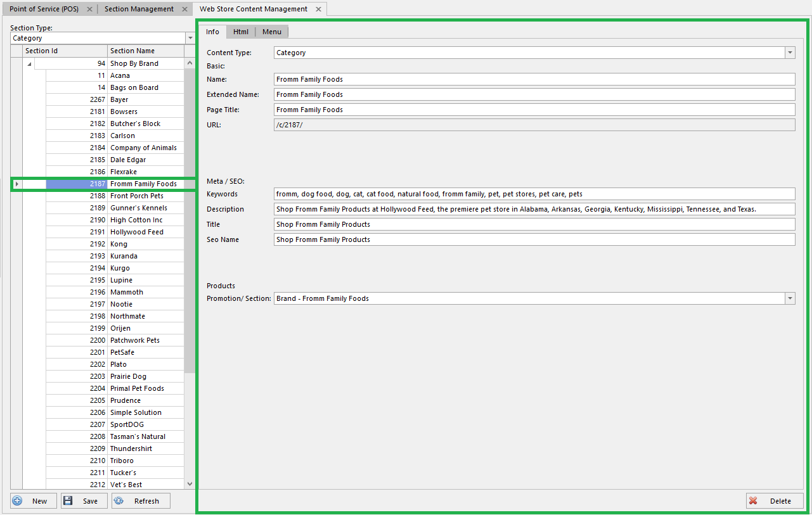Select the Company of Animals row
The height and width of the screenshot is (515, 812).
coord(115,148)
